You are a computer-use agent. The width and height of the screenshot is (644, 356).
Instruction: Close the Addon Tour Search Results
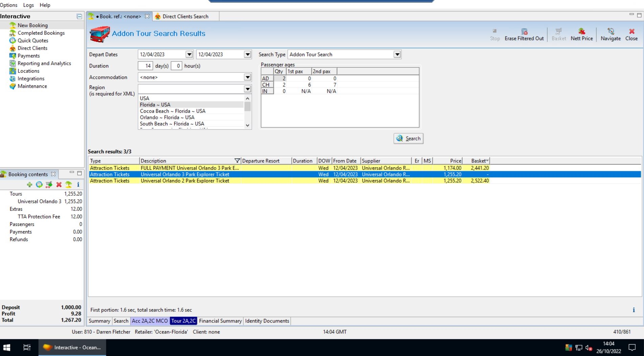(631, 34)
